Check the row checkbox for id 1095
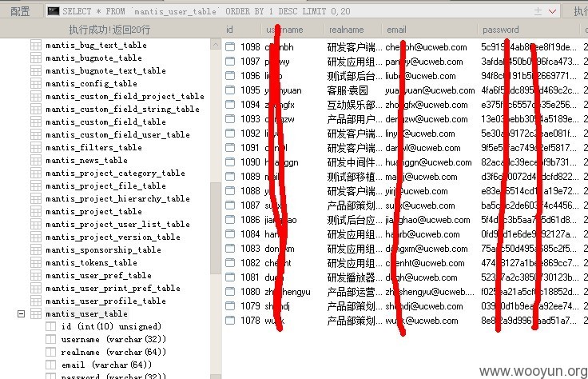Screen dimensions: 588x379 (x=230, y=90)
